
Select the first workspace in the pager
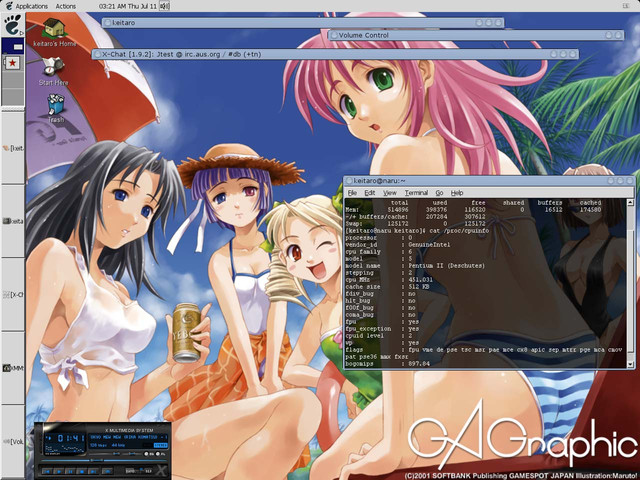pyautogui.click(x=13, y=47)
